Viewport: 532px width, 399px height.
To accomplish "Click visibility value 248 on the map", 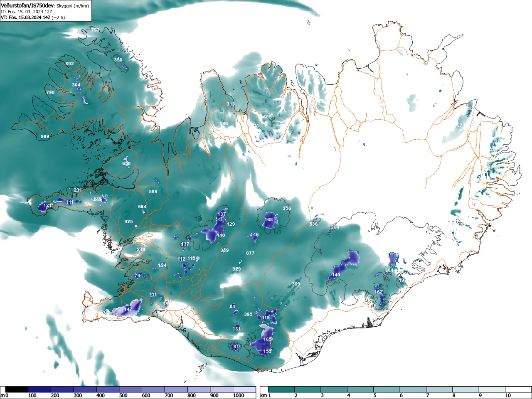I will [x=141, y=249].
